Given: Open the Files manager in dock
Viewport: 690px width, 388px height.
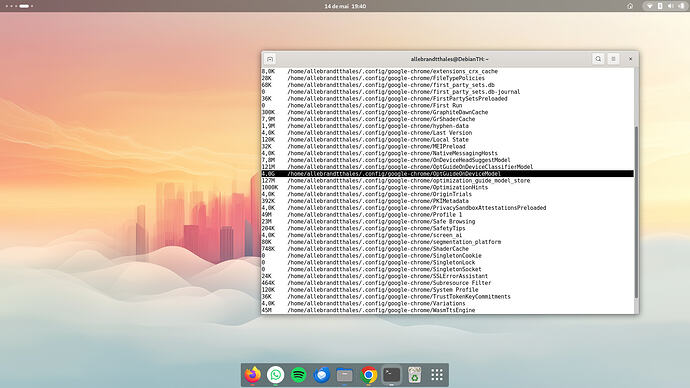Looking at the screenshot, I should click(x=345, y=375).
